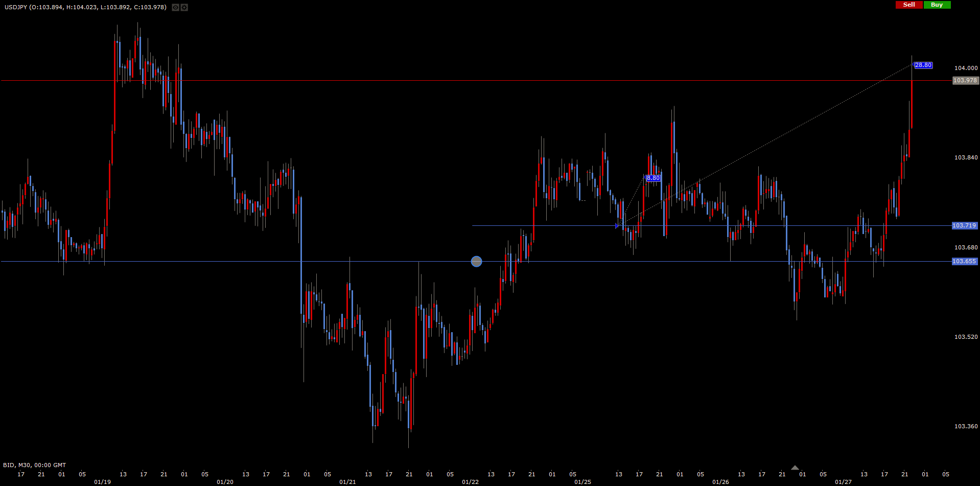Viewport: 980px width, 486px height.
Task: Click the current price 103.978 label
Action: pyautogui.click(x=965, y=80)
